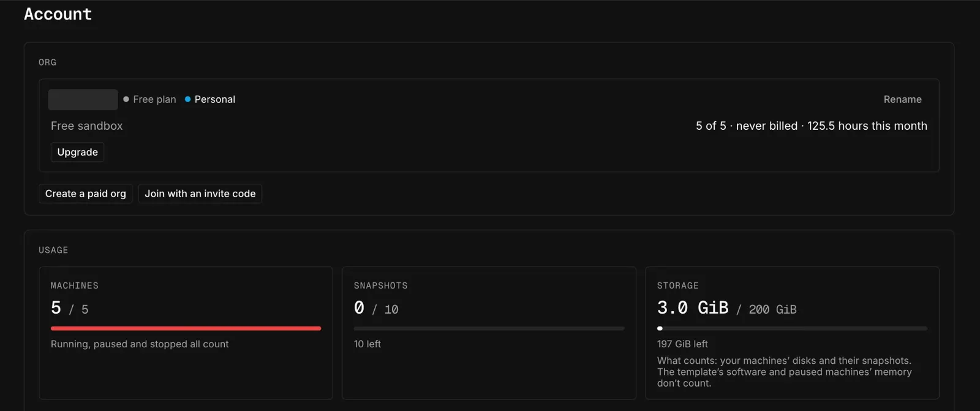
Task: Select the Free sandbox text
Action: 87,126
